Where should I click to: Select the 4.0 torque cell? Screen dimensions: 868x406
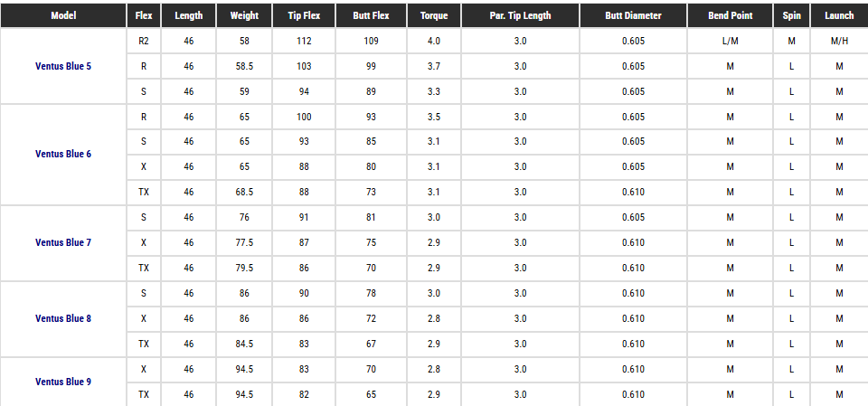pyautogui.click(x=434, y=41)
